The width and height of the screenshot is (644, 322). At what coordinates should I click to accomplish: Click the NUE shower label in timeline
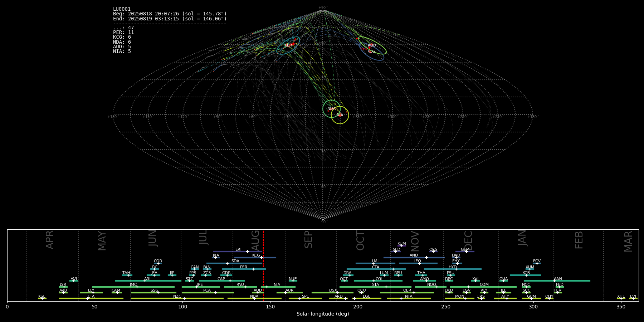[x=293, y=279]
